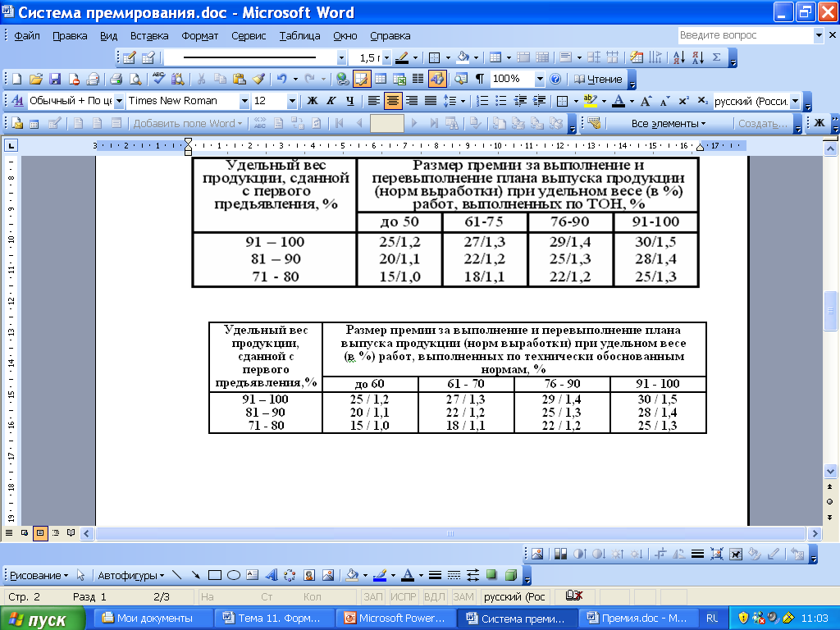This screenshot has width=840, height=630.
Task: Open the Правка menu
Action: (70, 36)
